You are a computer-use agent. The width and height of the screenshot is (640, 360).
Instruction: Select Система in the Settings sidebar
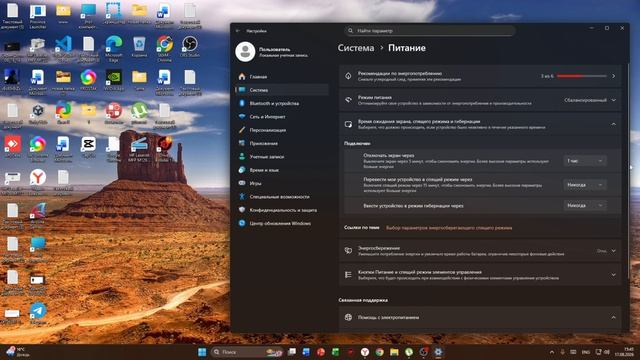pos(282,90)
